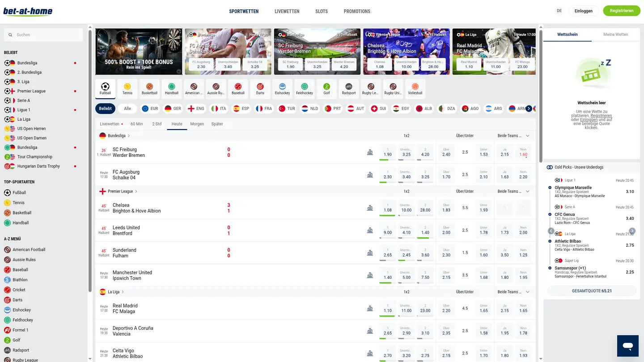Bet on SC Freiburg win at 1.90
Image resolution: width=644 pixels, height=362 pixels.
pyautogui.click(x=388, y=152)
